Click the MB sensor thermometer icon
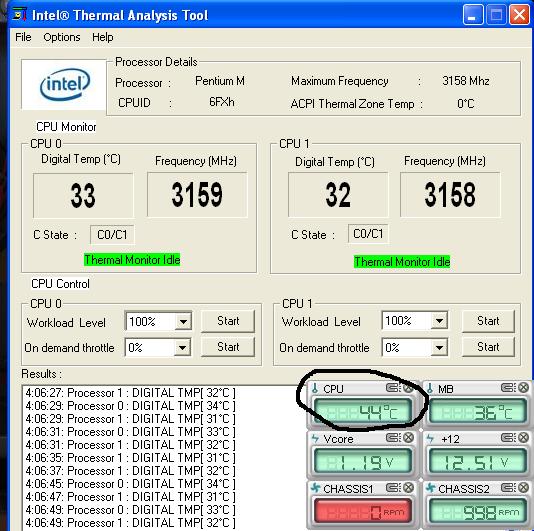The width and height of the screenshot is (534, 531). pos(430,389)
